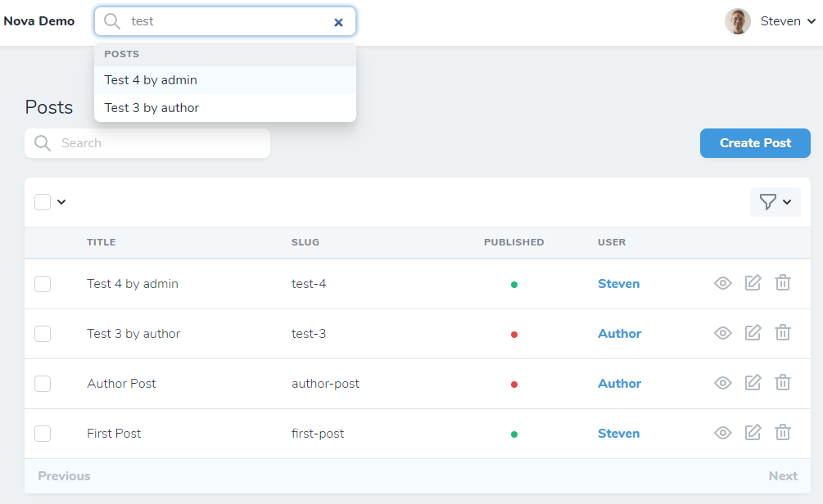This screenshot has height=504, width=823.
Task: View the Test 4 by admin post
Action: 723,283
